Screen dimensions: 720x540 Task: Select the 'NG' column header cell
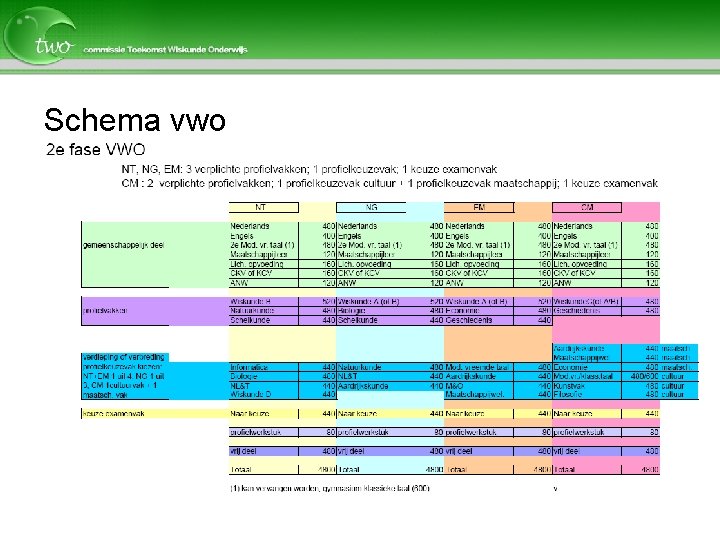point(371,208)
